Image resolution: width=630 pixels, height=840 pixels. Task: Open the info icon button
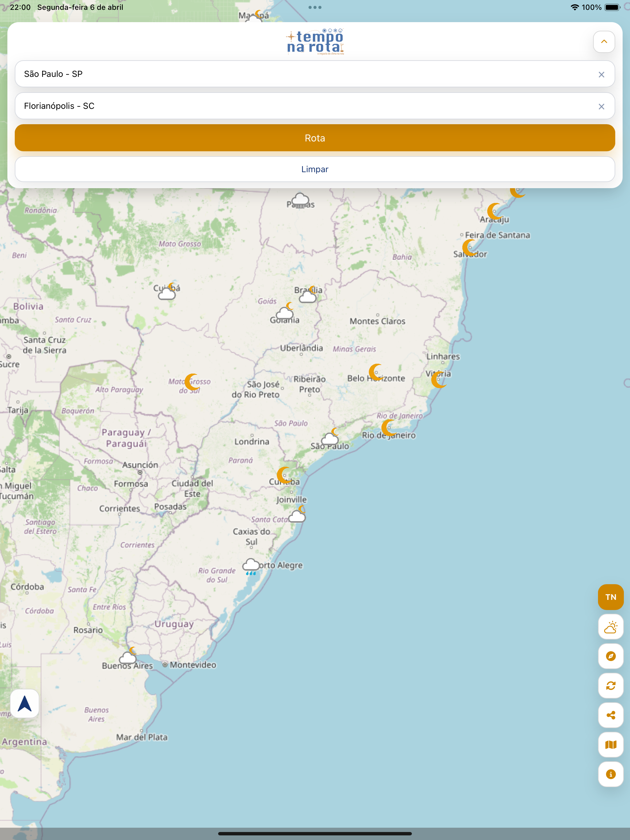coord(611,774)
